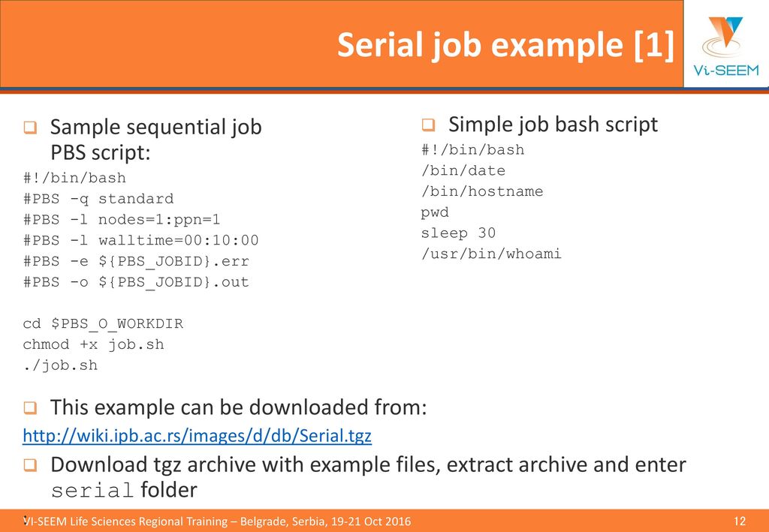Click the 'Serial job example [1]' title
Viewport: 769px width, 532px height.
pos(505,44)
